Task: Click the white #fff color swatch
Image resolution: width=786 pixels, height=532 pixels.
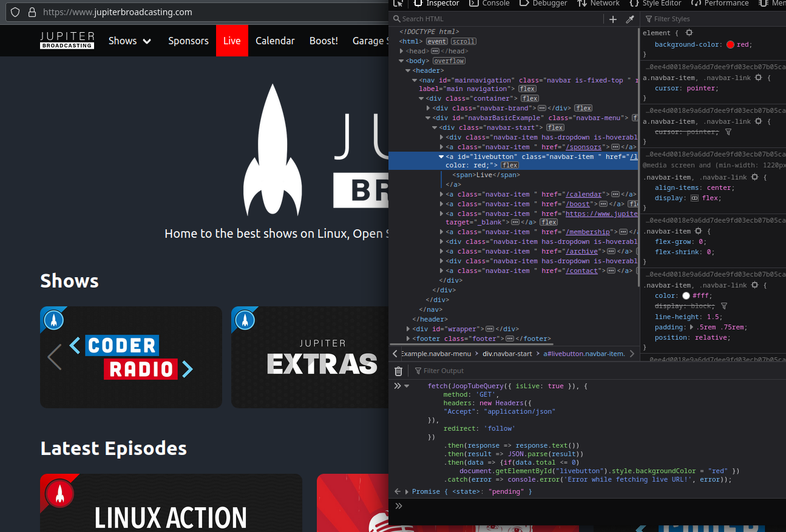Action: [686, 296]
